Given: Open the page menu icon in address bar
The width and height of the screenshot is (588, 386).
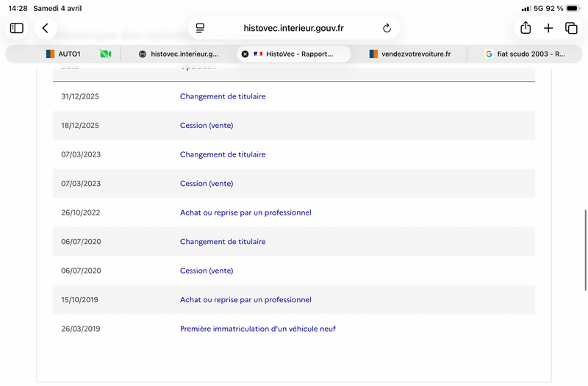Looking at the screenshot, I should coord(200,28).
